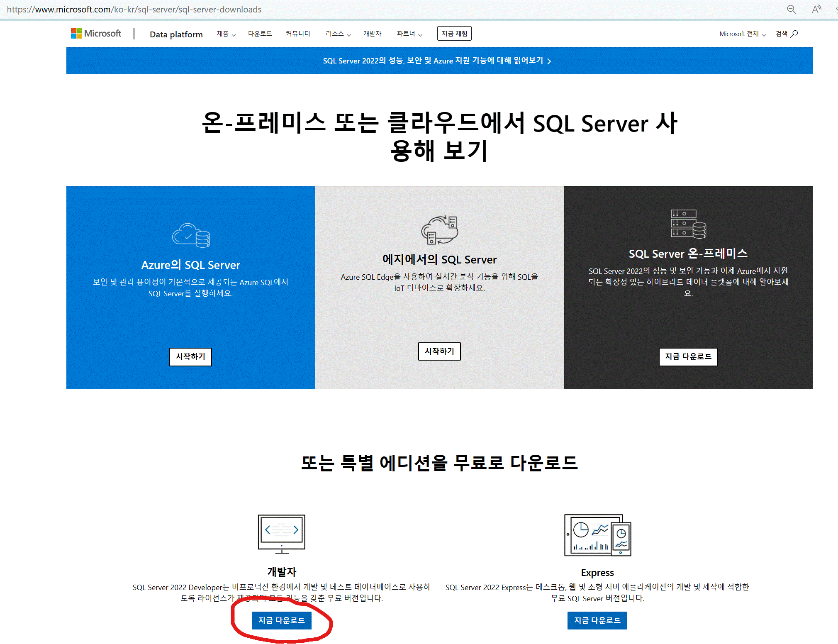Click the Azure SQL Server cloud icon
This screenshot has width=838, height=644.
coord(191,235)
